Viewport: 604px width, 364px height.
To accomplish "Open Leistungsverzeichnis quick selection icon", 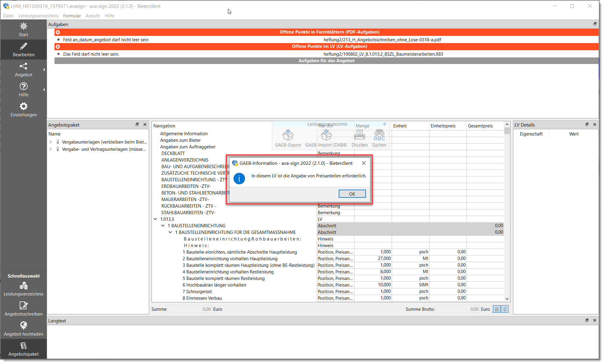I will 23,286.
